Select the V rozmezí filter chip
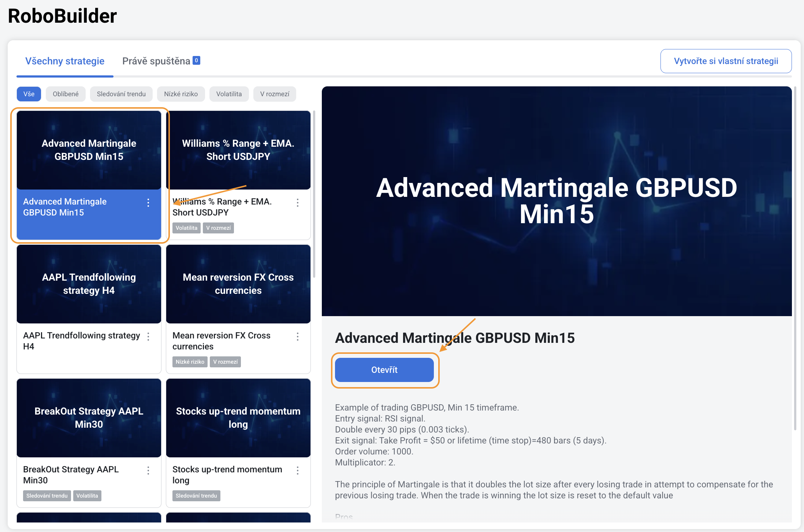 pos(275,94)
